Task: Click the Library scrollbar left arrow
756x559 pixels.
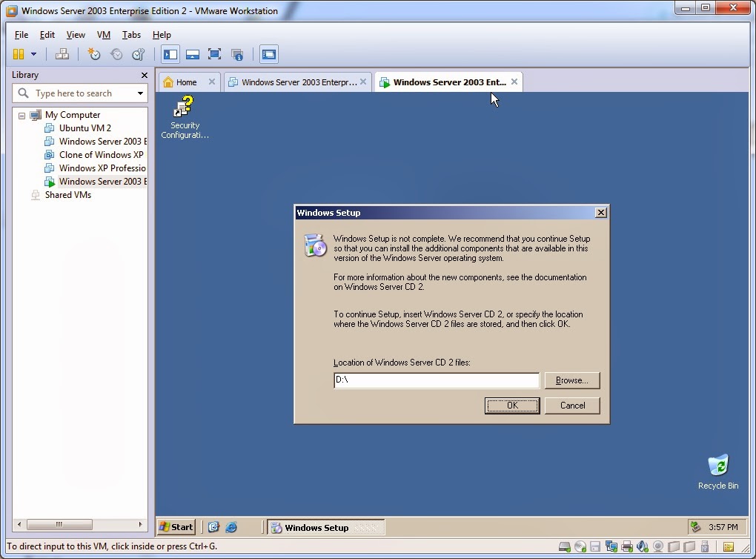Action: [19, 524]
